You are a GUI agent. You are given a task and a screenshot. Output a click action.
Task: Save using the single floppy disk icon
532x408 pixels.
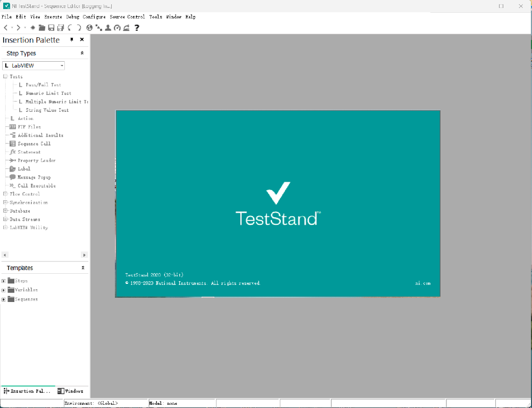point(51,28)
